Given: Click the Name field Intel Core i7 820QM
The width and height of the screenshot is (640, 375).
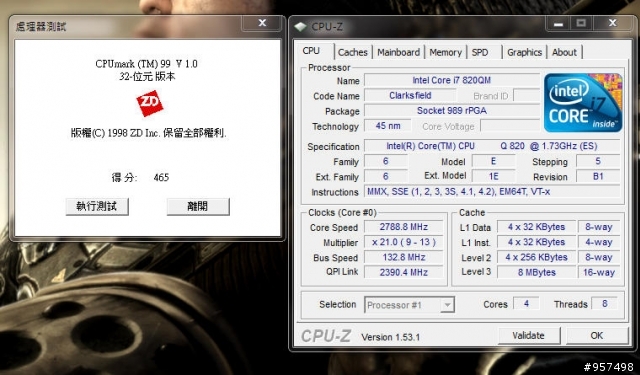Looking at the screenshot, I should (x=452, y=80).
